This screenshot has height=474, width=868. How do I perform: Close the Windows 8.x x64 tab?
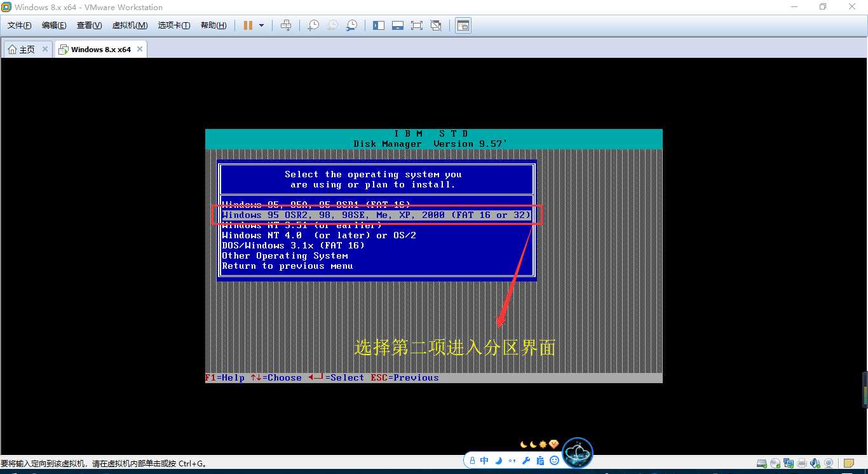(140, 49)
